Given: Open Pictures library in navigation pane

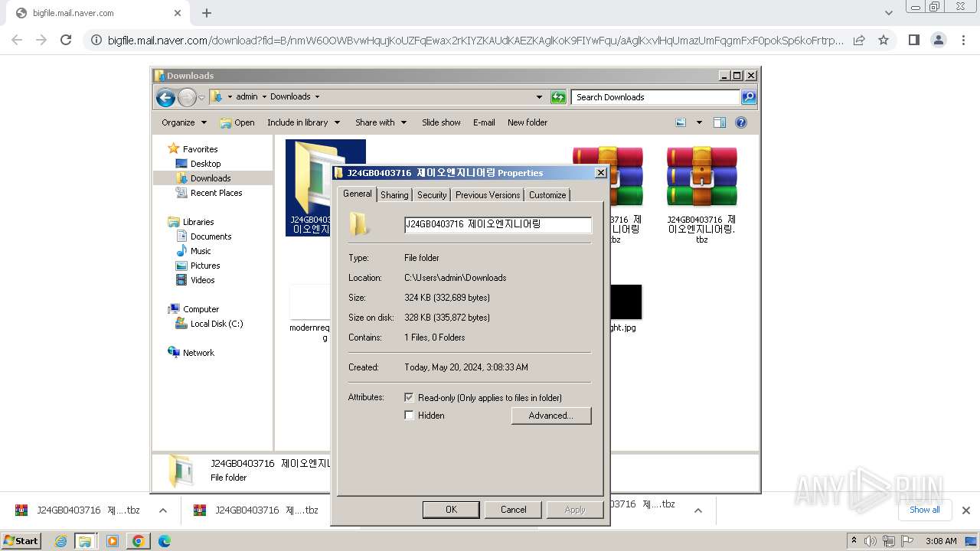Looking at the screenshot, I should click(205, 266).
